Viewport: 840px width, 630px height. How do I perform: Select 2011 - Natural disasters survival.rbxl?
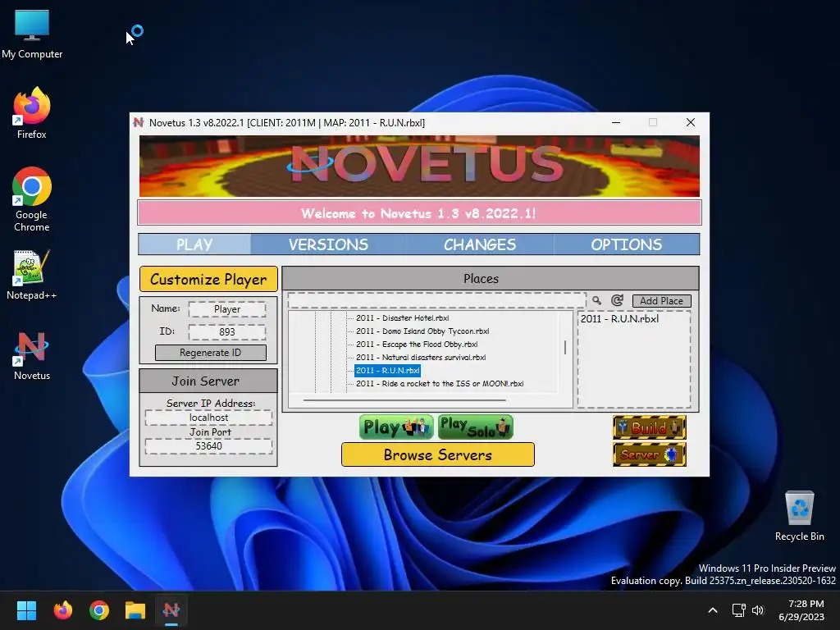421,358
